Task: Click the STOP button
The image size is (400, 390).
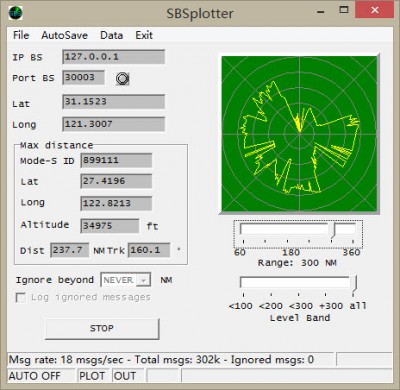Action: (x=102, y=329)
